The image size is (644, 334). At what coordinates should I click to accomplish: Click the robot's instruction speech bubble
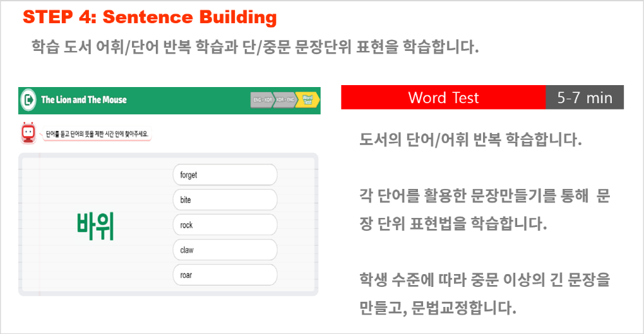(x=97, y=134)
